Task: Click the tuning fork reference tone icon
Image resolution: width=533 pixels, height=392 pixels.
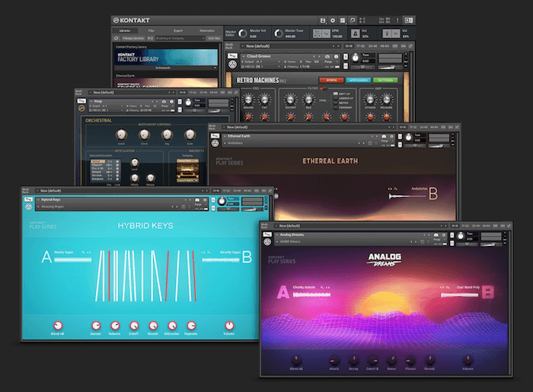Action: point(387,33)
